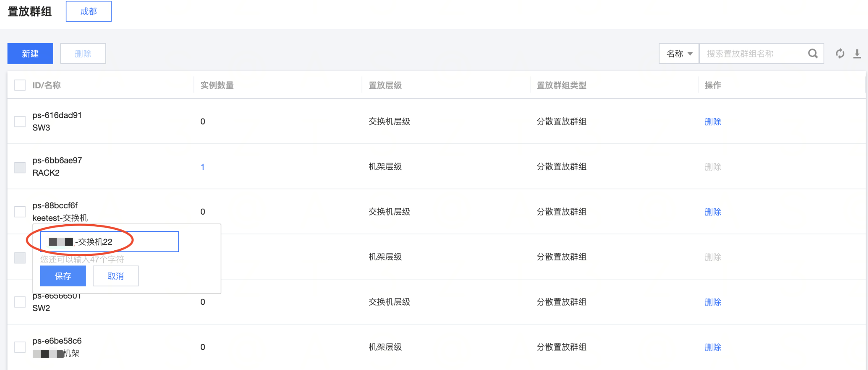Open instance count link for RACK2
The image size is (868, 370).
pos(203,167)
